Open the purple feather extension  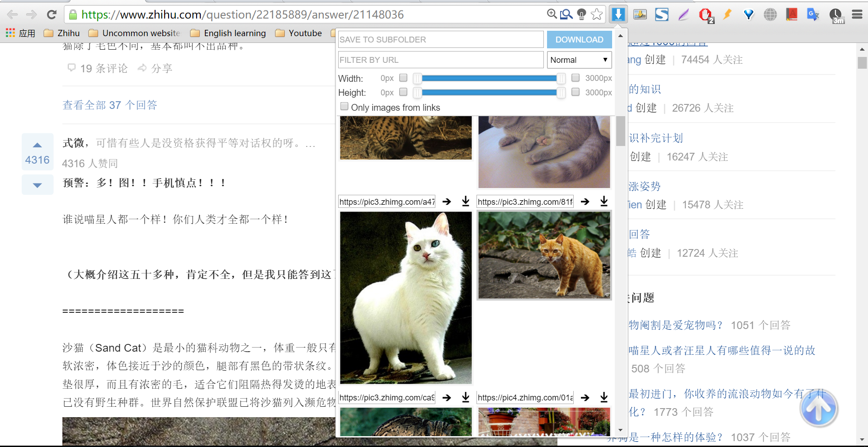(684, 14)
